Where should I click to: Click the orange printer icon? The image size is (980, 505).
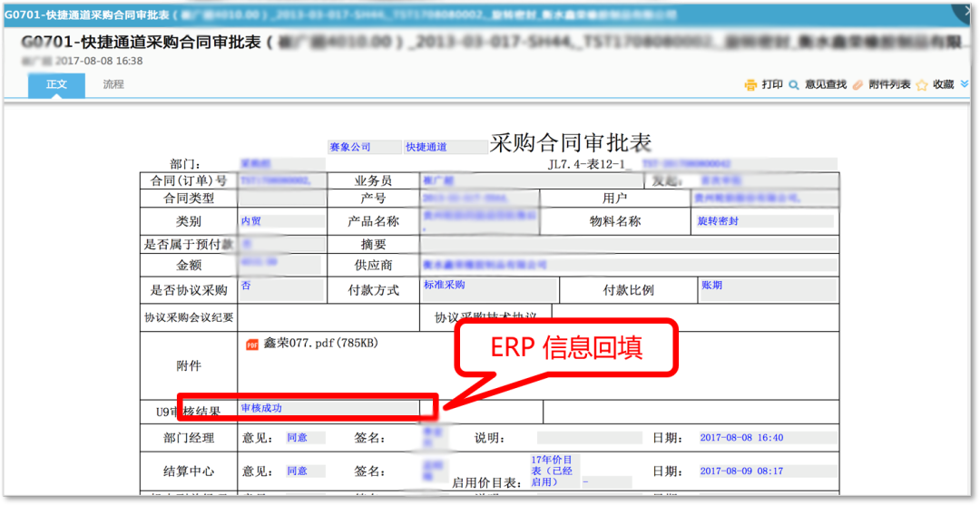(x=750, y=85)
